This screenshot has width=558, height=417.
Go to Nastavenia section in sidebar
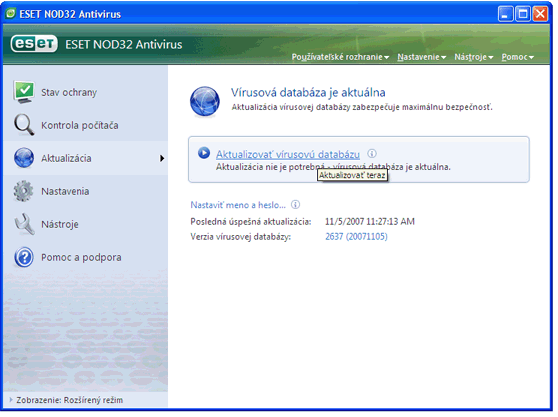[65, 191]
